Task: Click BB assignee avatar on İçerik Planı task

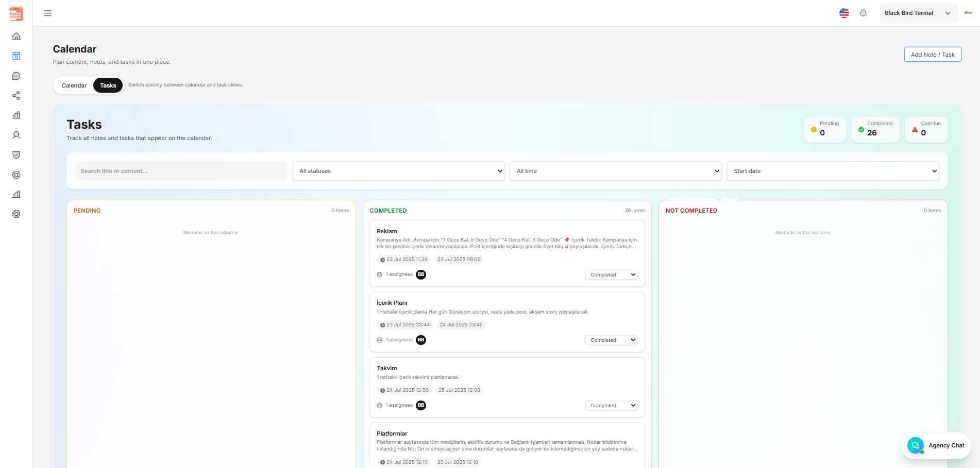Action: pos(421,340)
